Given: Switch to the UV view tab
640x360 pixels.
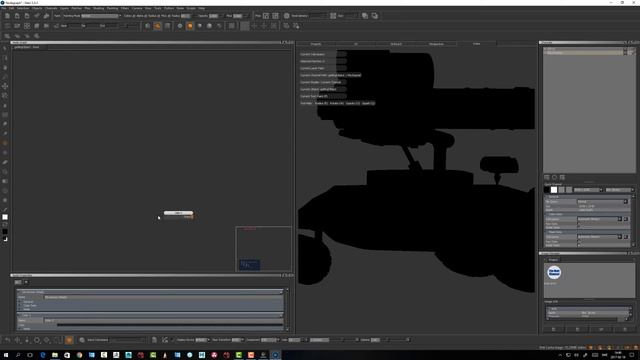Looking at the screenshot, I should pyautogui.click(x=356, y=44).
